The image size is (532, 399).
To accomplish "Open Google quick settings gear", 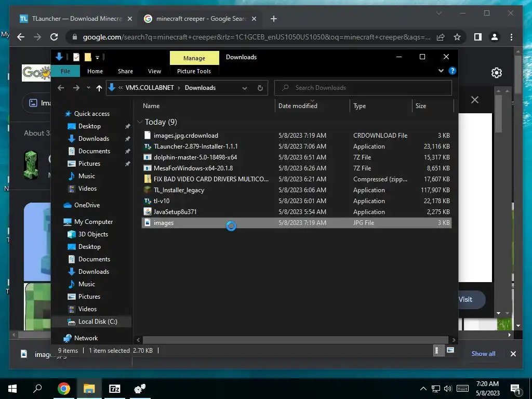I will pos(496,73).
